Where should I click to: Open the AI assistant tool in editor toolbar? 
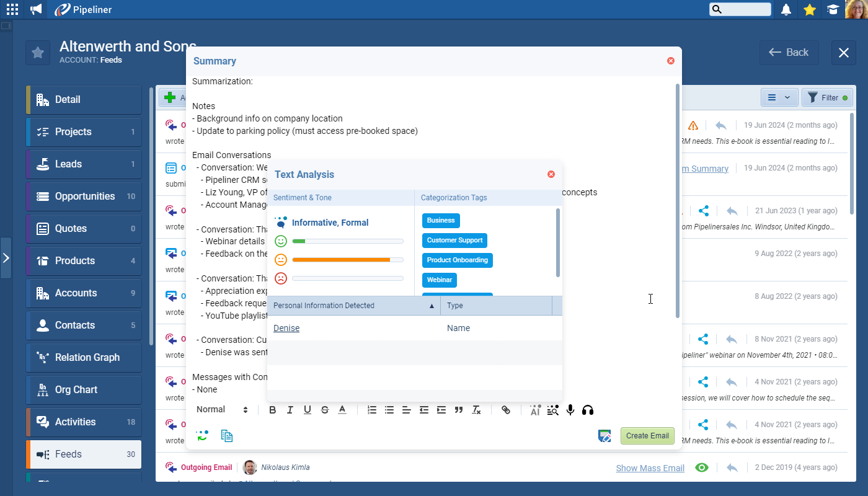tap(535, 410)
